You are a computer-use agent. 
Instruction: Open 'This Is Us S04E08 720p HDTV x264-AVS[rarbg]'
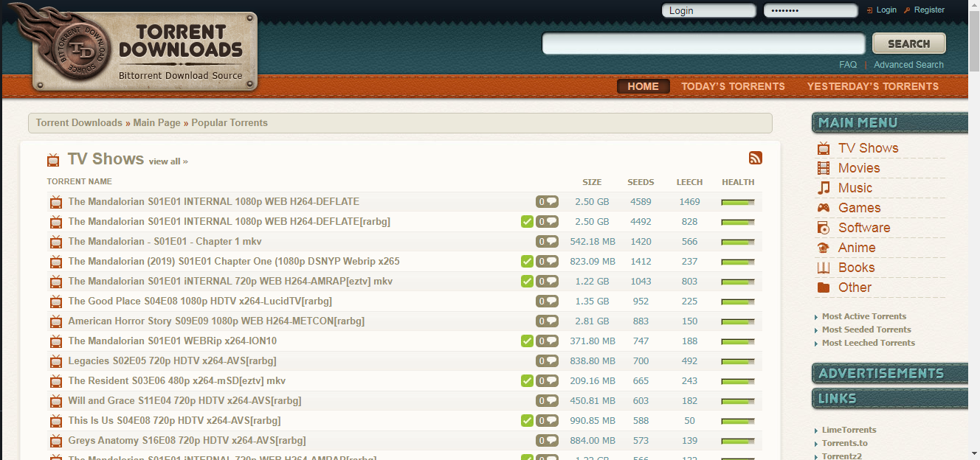tap(174, 420)
